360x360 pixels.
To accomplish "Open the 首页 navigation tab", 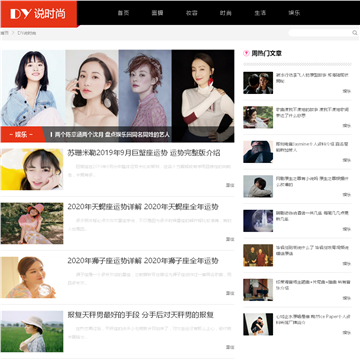I will [123, 13].
